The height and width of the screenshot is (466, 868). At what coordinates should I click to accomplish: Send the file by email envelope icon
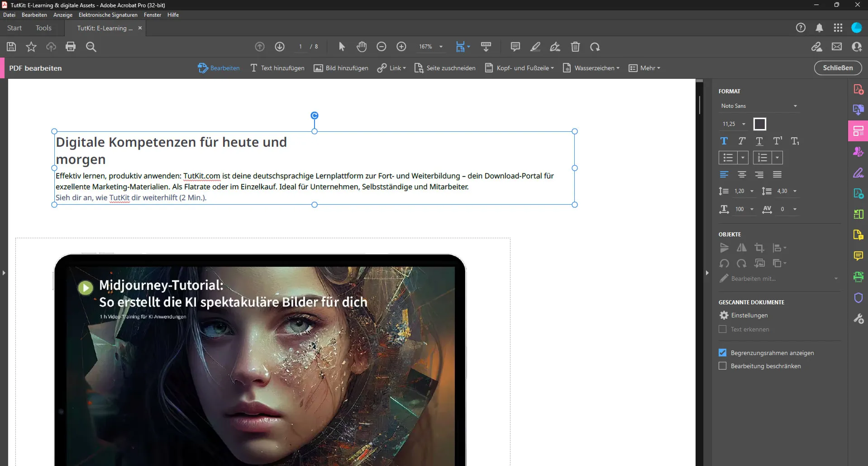click(837, 47)
